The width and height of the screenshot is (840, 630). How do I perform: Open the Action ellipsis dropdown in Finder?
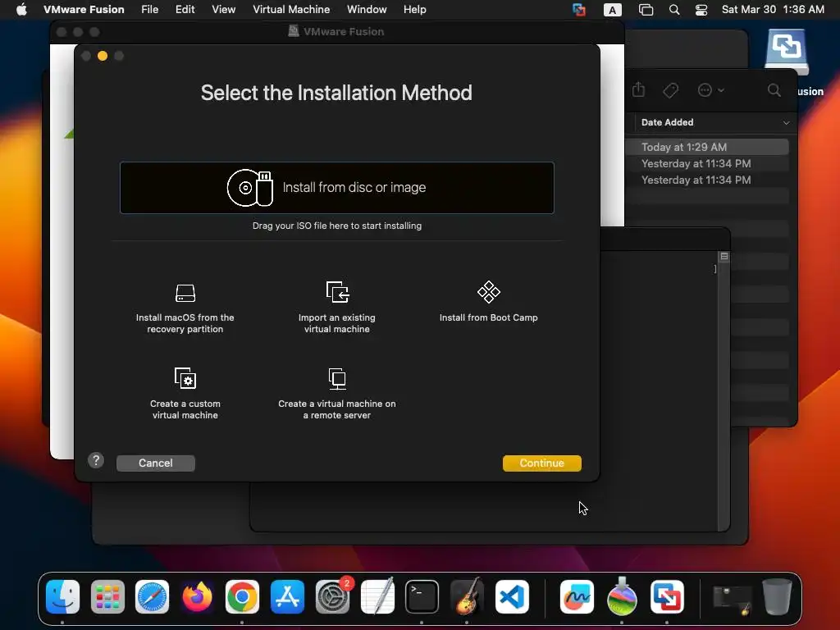point(711,90)
